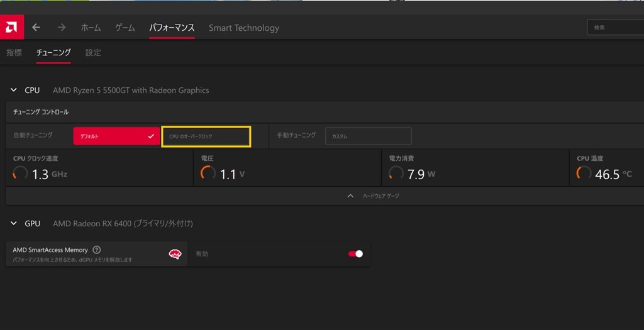Viewport: 644px width, 330px height.
Task: Click the チューニング コントロール heading
Action: pyautogui.click(x=41, y=112)
